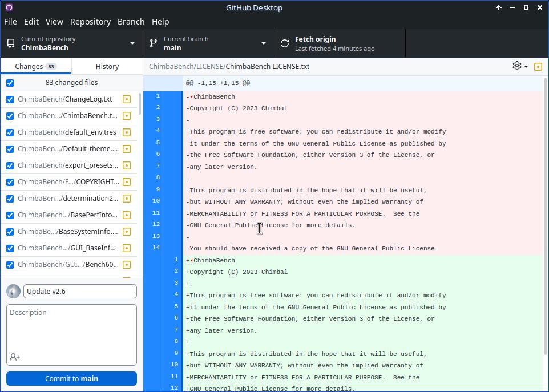
Task: Click the Fetch origin sync arrows icon
Action: click(x=285, y=43)
